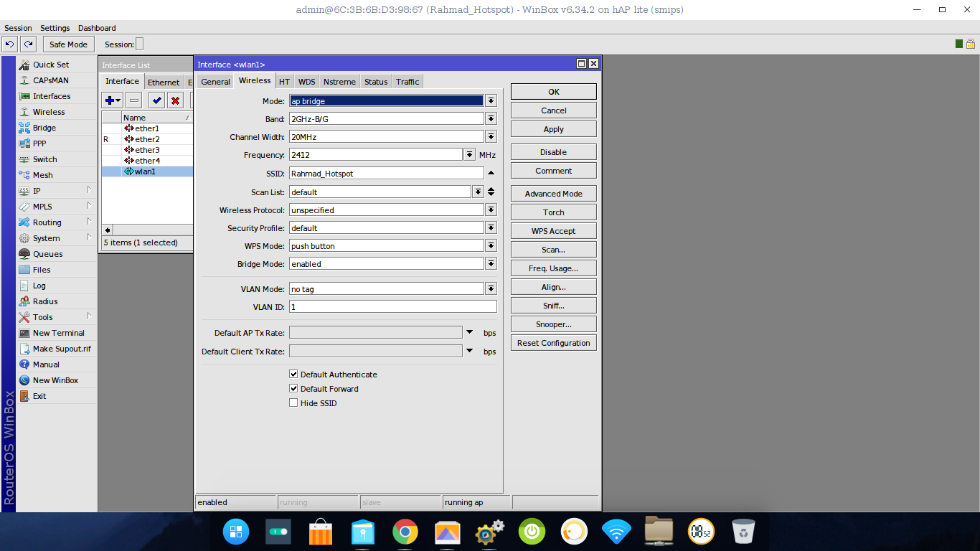Switch to the Nstreme tab
This screenshot has width=980, height=551.
pyautogui.click(x=339, y=82)
